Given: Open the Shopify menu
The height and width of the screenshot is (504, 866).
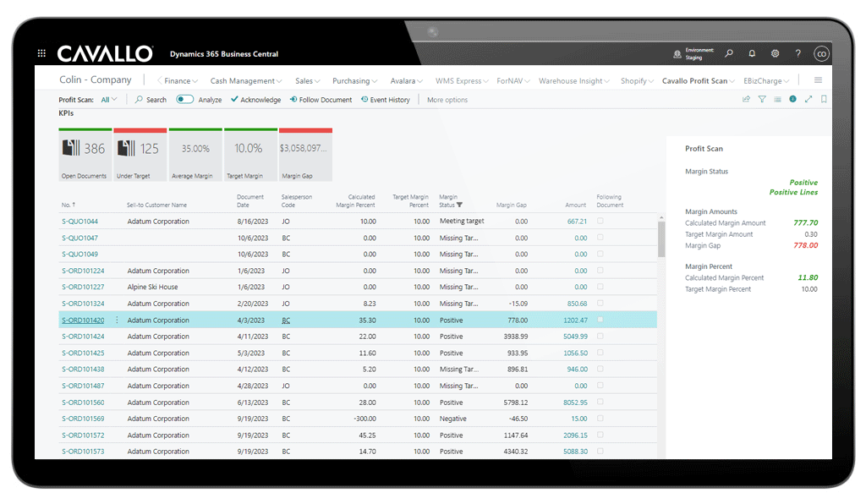Looking at the screenshot, I should click(637, 80).
